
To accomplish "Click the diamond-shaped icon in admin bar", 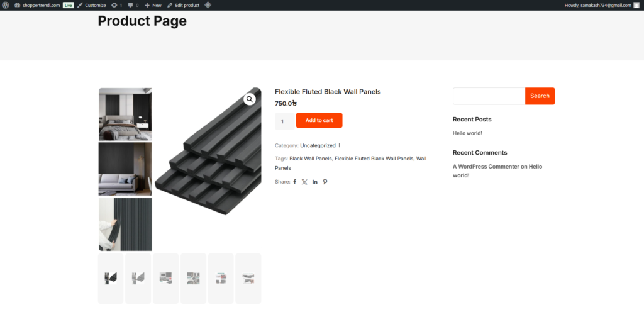I will click(208, 5).
